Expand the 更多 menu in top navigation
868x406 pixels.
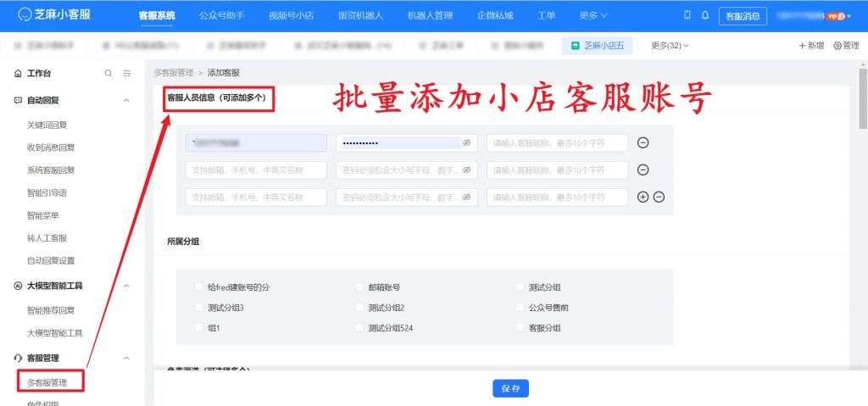click(593, 15)
